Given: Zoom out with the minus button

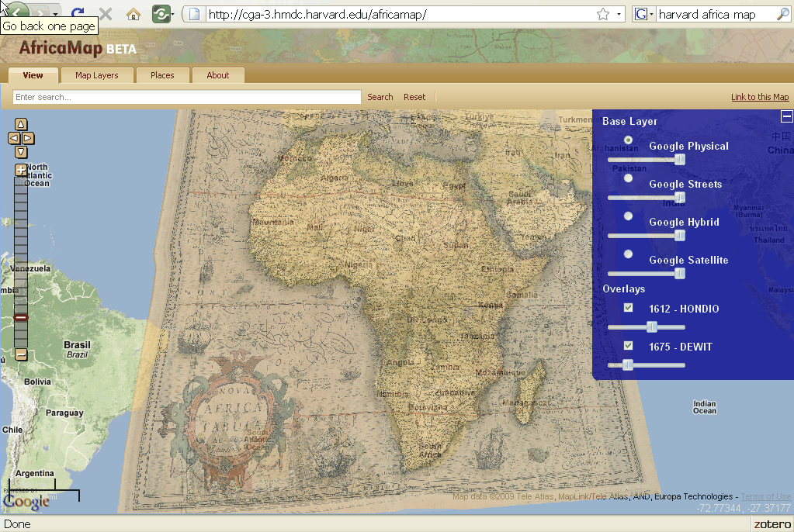Looking at the screenshot, I should [21, 354].
